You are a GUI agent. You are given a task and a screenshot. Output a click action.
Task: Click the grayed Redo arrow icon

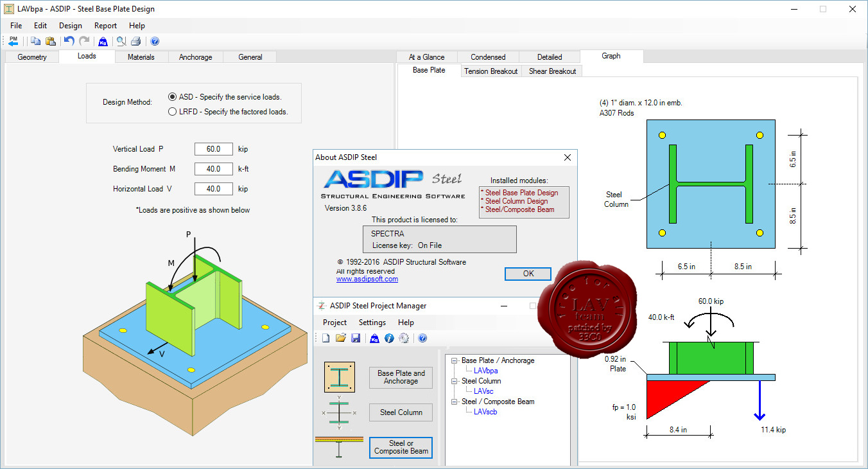pyautogui.click(x=84, y=41)
